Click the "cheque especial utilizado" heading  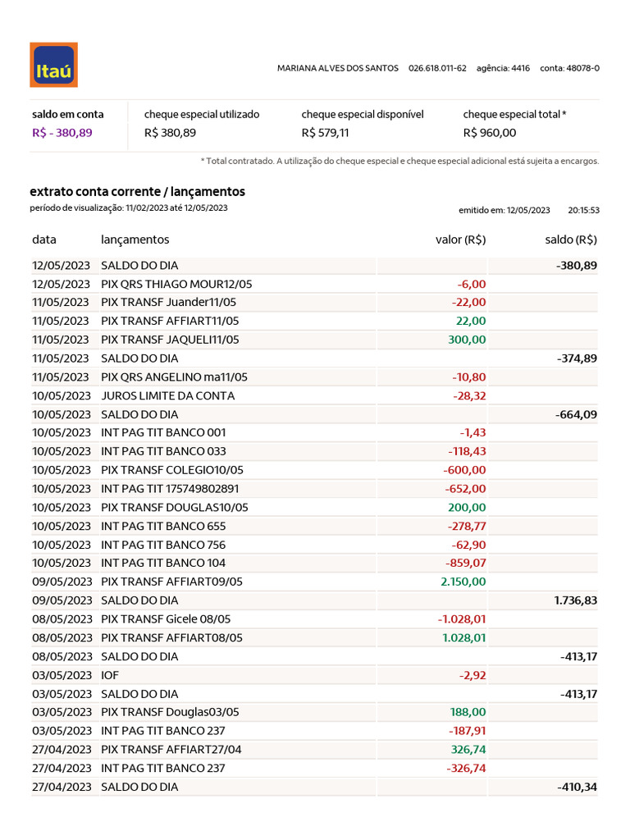tap(202, 115)
